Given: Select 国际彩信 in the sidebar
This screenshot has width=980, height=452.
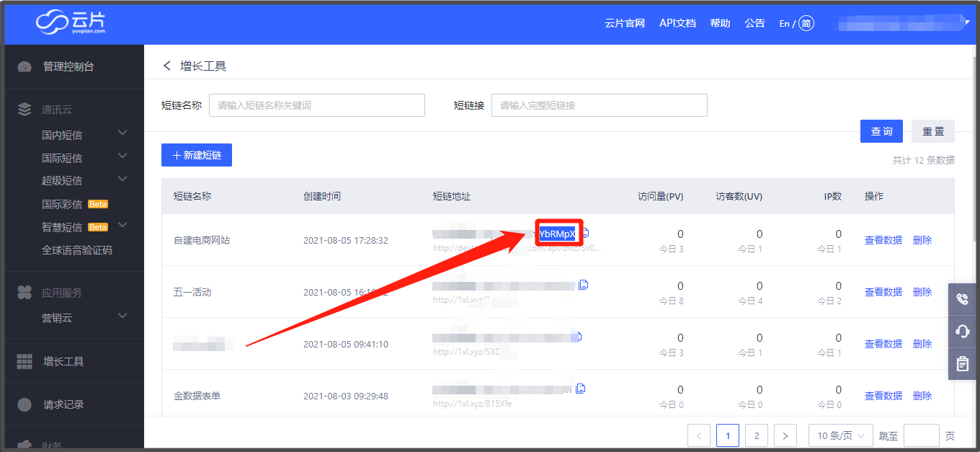Looking at the screenshot, I should click(x=62, y=204).
